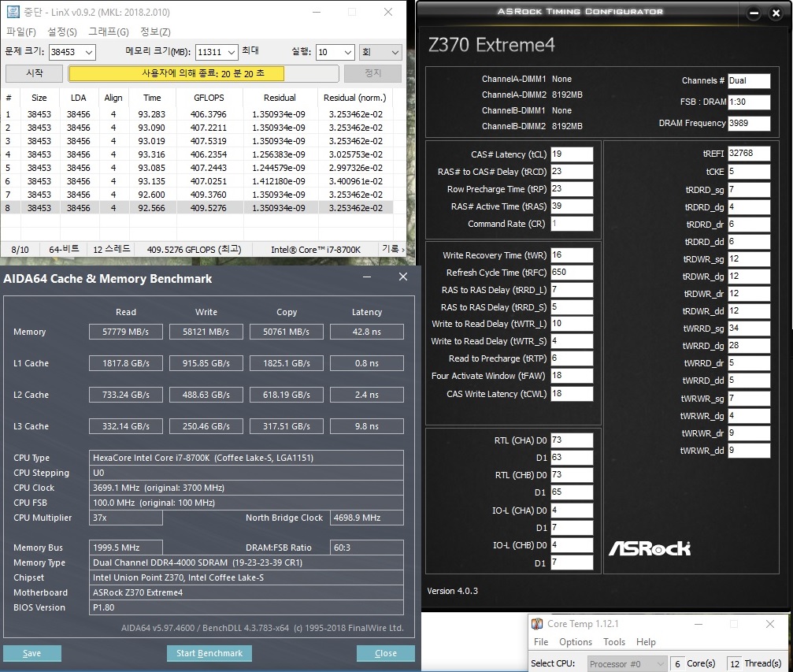
Task: Click the tREFI value field
Action: click(x=749, y=154)
